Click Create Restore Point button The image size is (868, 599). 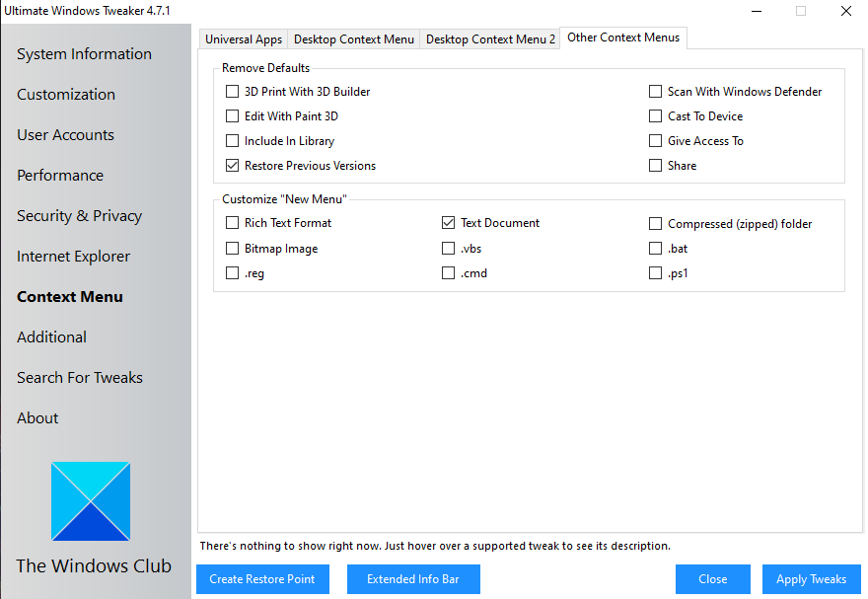click(262, 579)
